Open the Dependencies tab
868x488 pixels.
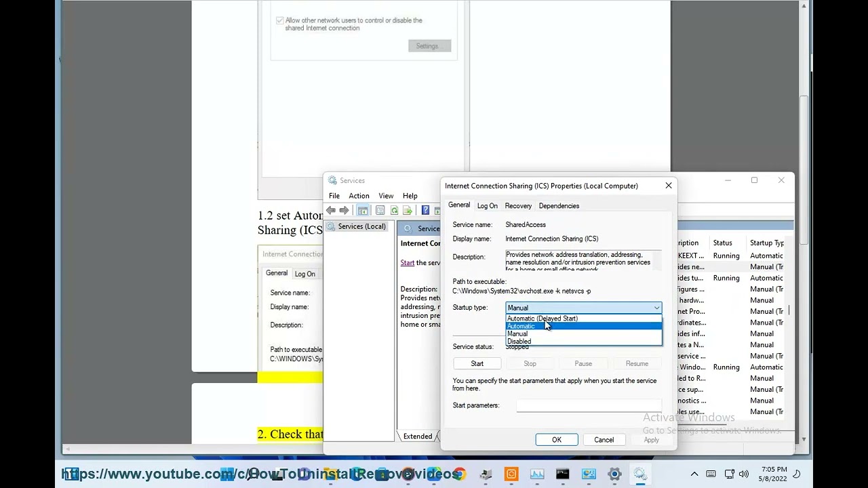[559, 206]
